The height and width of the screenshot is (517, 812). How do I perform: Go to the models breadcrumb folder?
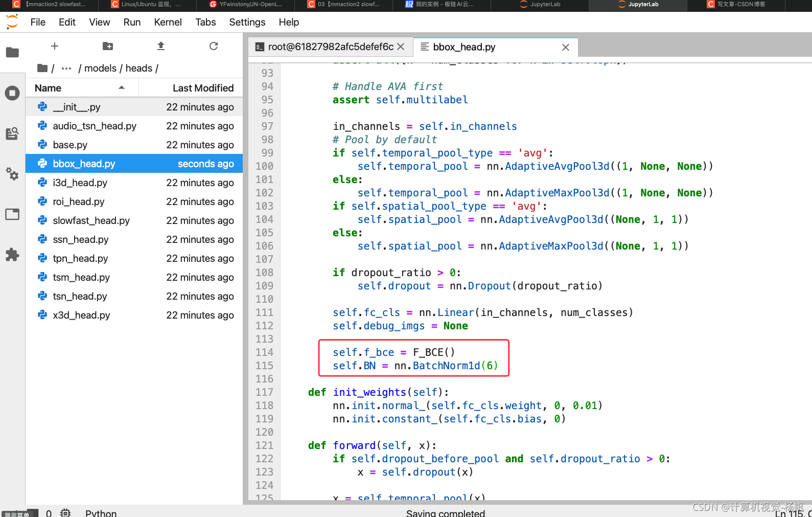point(100,68)
